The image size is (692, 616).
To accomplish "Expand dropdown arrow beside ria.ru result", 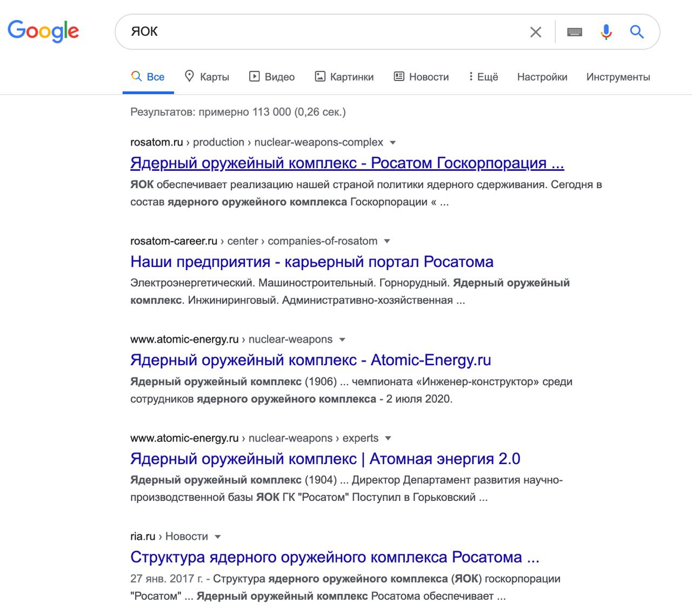I will (218, 537).
